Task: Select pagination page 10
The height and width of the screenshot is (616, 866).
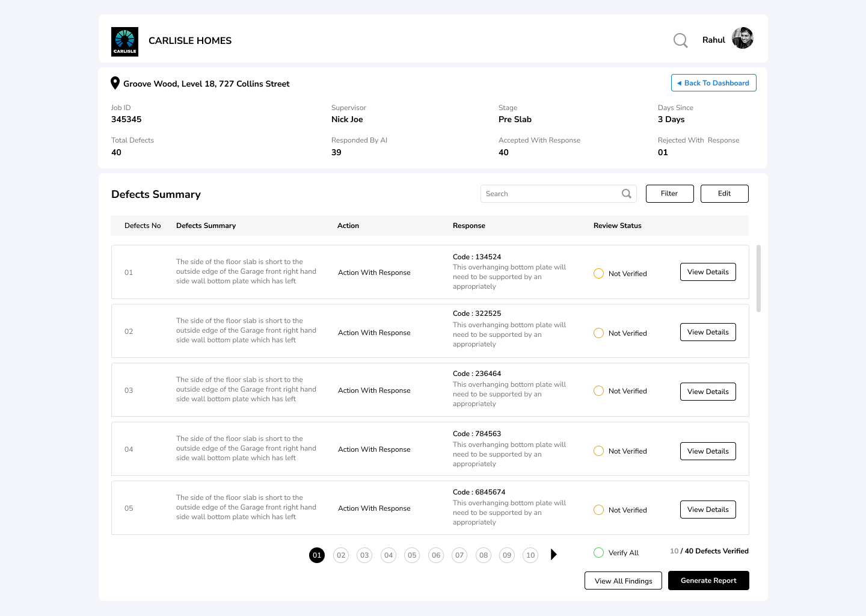Action: [x=530, y=555]
